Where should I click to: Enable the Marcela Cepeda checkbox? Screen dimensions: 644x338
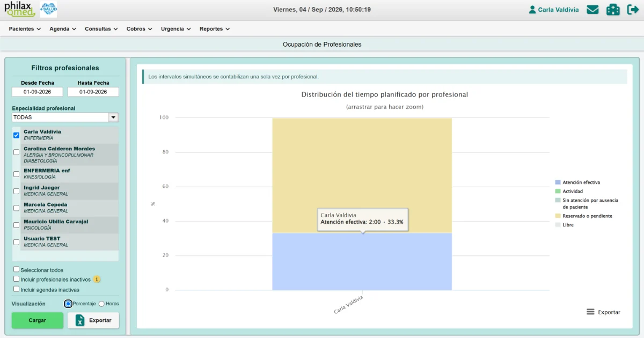click(16, 208)
